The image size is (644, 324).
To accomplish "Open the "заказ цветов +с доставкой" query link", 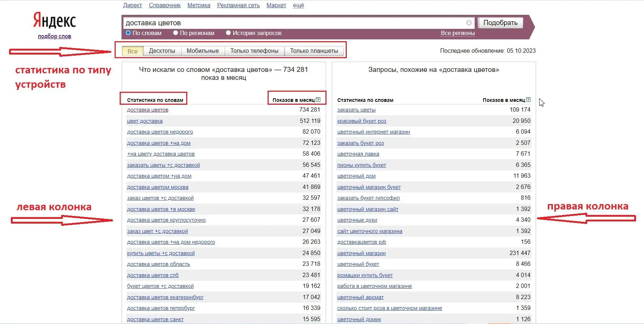I will (160, 198).
